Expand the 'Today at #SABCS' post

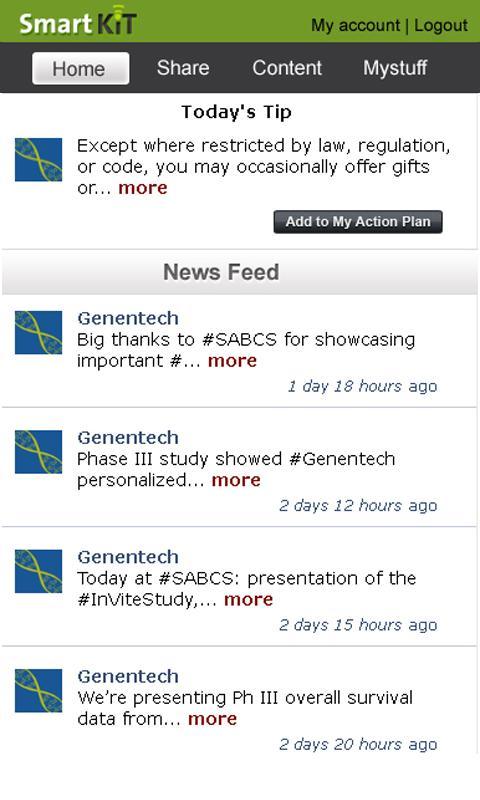coord(248,599)
